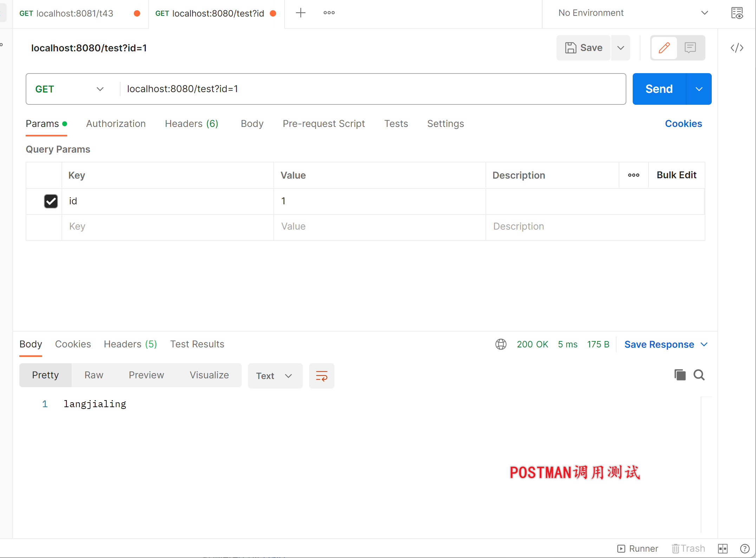
Task: Click the environment quick look icon
Action: (737, 13)
